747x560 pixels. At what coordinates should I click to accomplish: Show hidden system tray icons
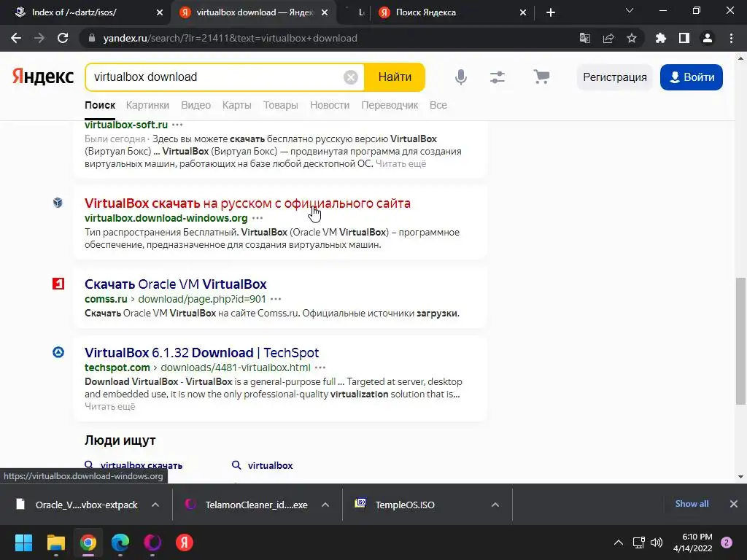619,542
